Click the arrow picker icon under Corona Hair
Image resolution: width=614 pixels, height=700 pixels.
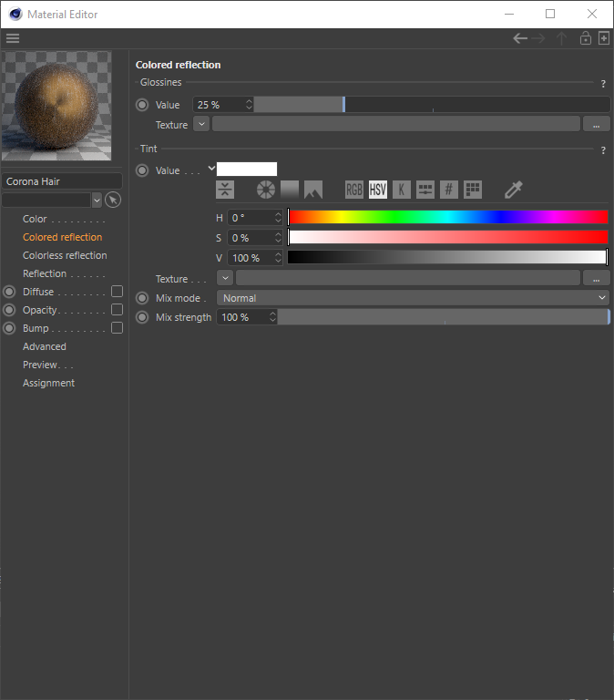click(x=113, y=200)
